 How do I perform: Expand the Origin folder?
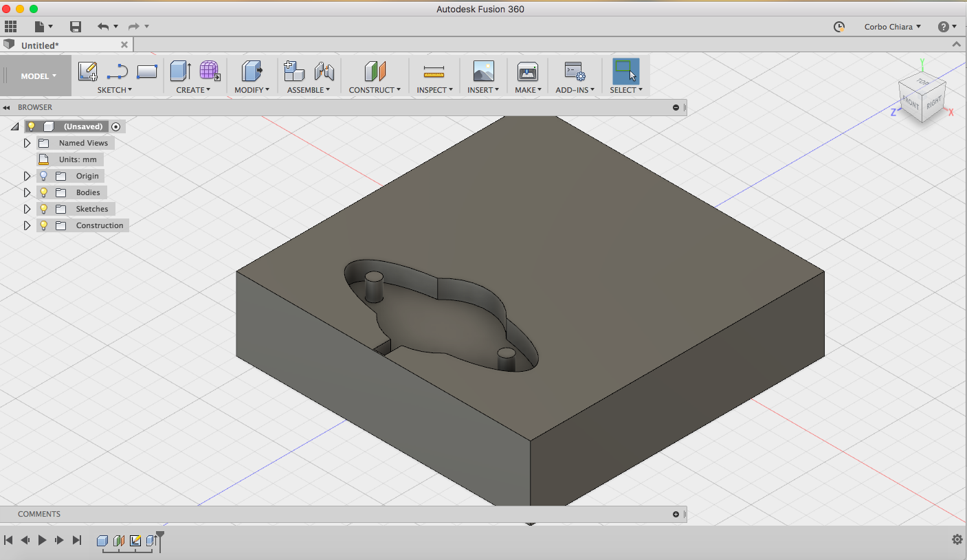pyautogui.click(x=27, y=176)
